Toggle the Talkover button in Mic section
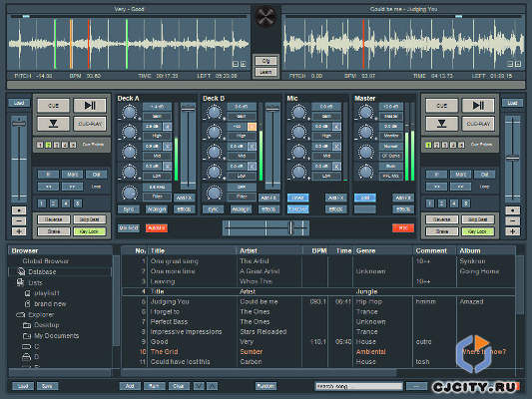The image size is (532, 399). pos(297,209)
